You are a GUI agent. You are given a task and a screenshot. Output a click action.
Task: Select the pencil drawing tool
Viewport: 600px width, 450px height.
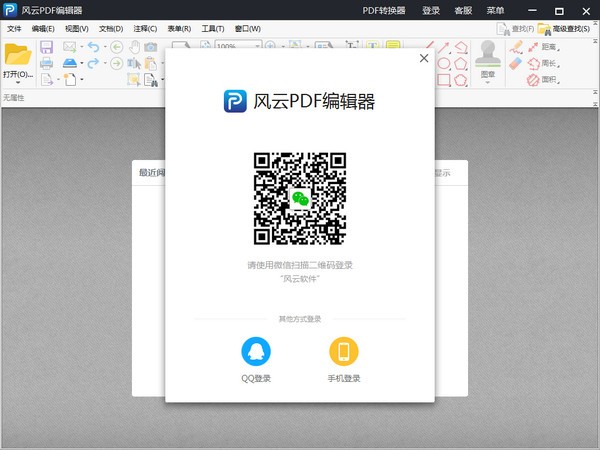tap(517, 47)
